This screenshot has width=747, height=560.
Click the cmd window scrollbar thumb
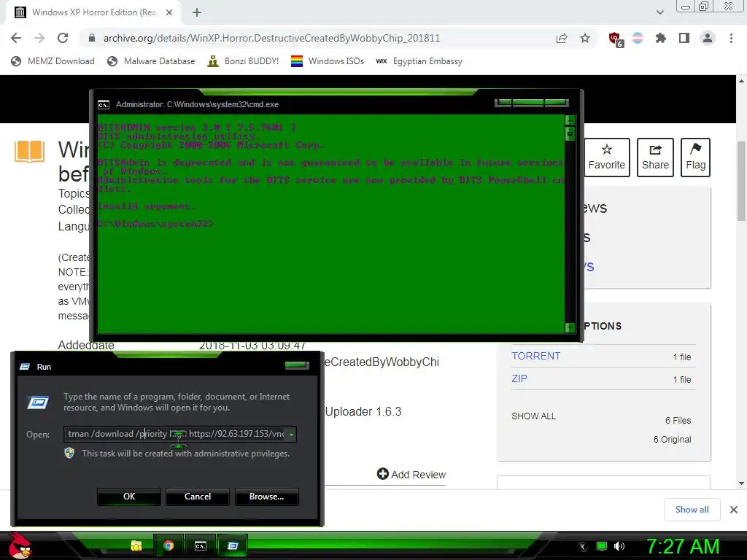pos(570,134)
